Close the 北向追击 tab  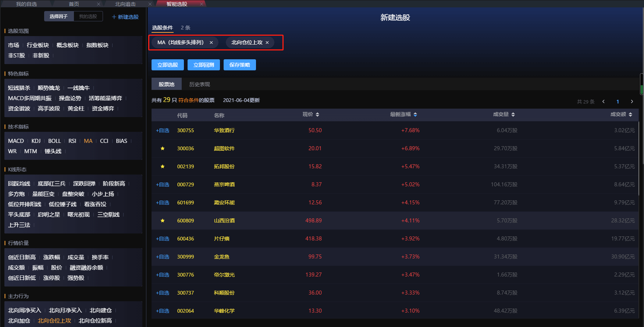pyautogui.click(x=150, y=4)
